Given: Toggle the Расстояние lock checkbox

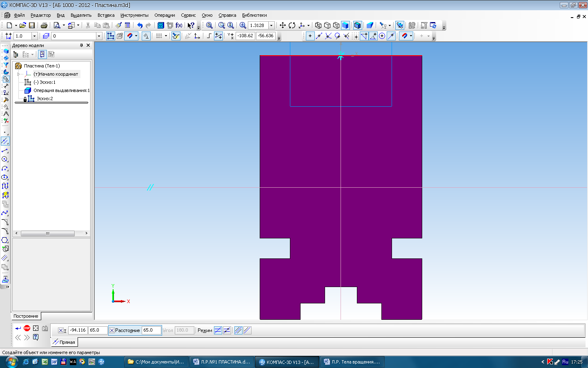Looking at the screenshot, I should point(112,330).
